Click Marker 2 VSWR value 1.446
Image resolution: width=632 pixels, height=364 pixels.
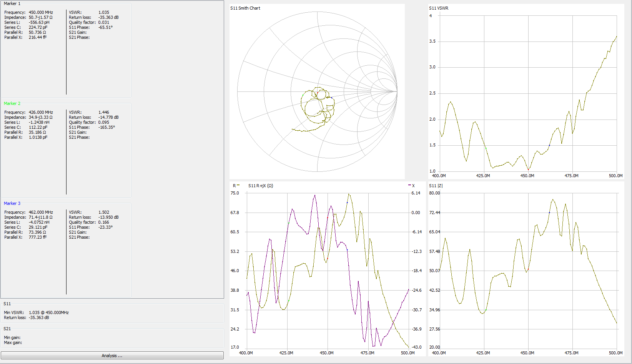click(104, 112)
